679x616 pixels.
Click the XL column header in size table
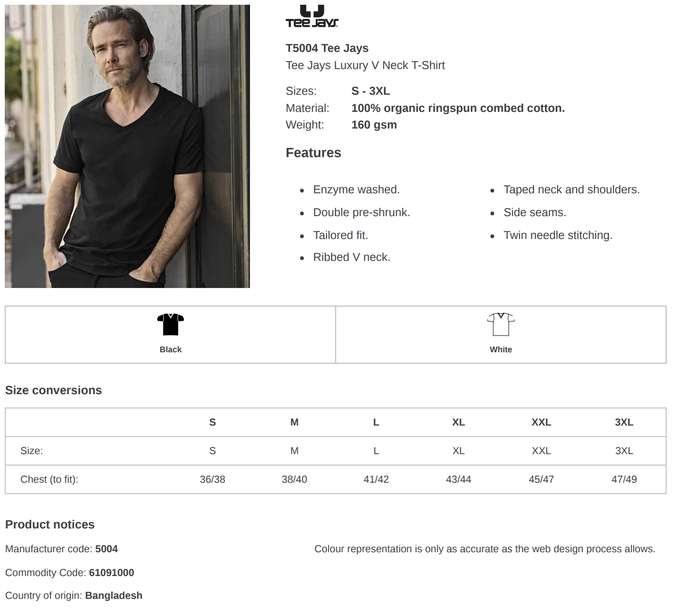[459, 422]
